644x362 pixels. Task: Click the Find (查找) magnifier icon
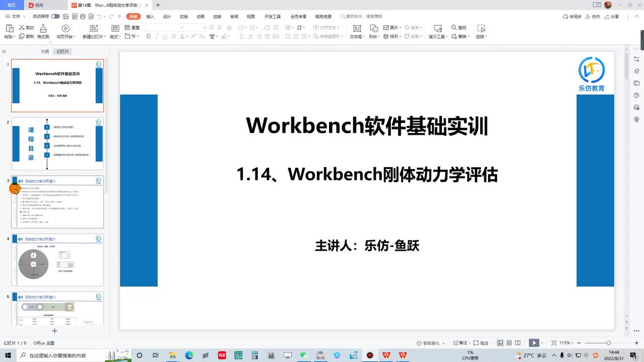click(x=454, y=28)
